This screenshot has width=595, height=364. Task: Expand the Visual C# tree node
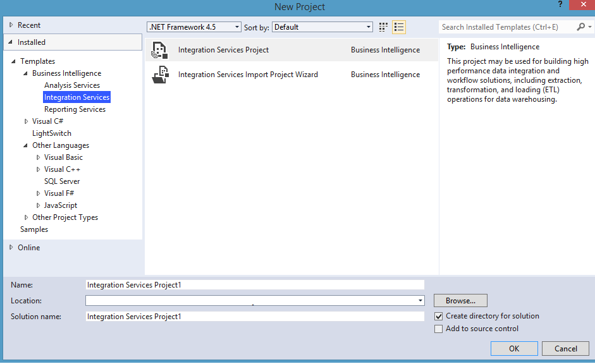(26, 121)
